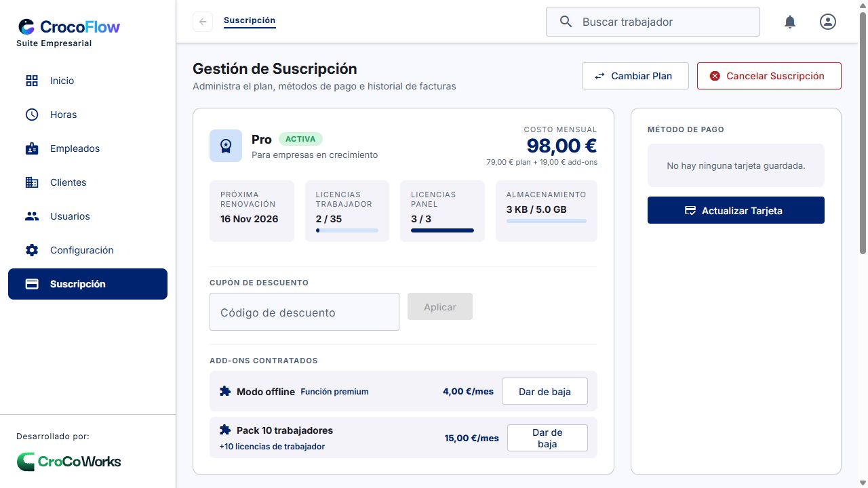
Task: Click Cancelar Suscripción button
Action: (769, 76)
